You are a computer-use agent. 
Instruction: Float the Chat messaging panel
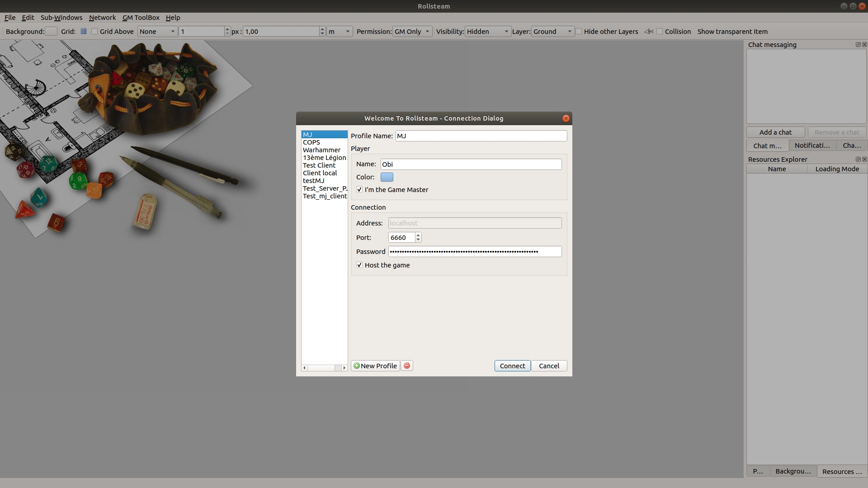click(x=858, y=45)
